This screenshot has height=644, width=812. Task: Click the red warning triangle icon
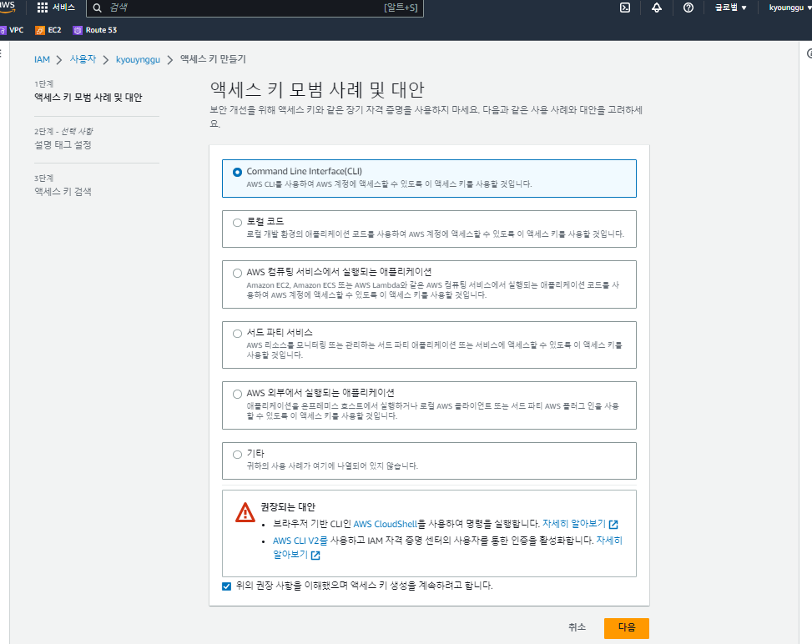coord(245,512)
